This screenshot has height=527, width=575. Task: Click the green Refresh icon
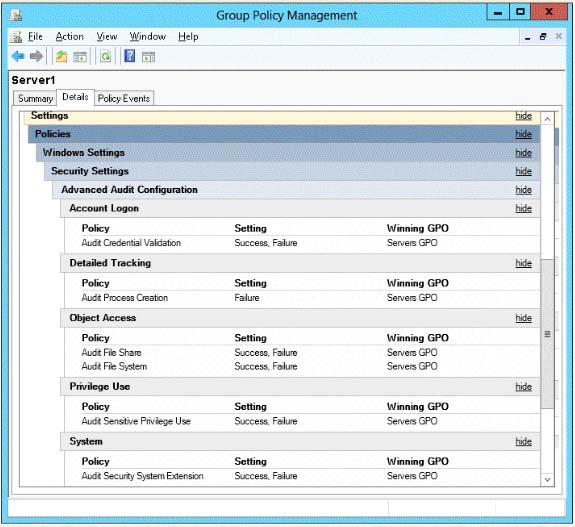[106, 56]
